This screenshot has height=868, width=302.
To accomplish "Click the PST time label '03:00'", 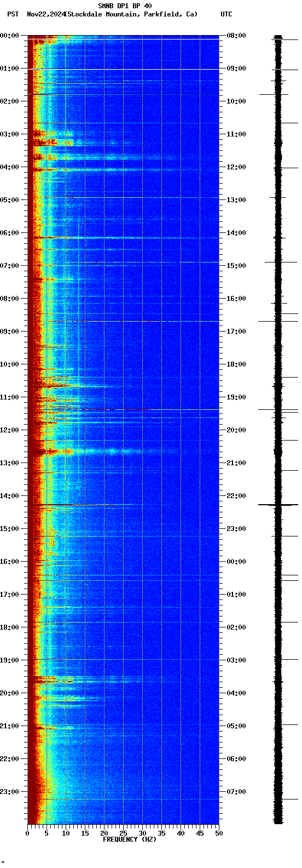I will click(9, 134).
